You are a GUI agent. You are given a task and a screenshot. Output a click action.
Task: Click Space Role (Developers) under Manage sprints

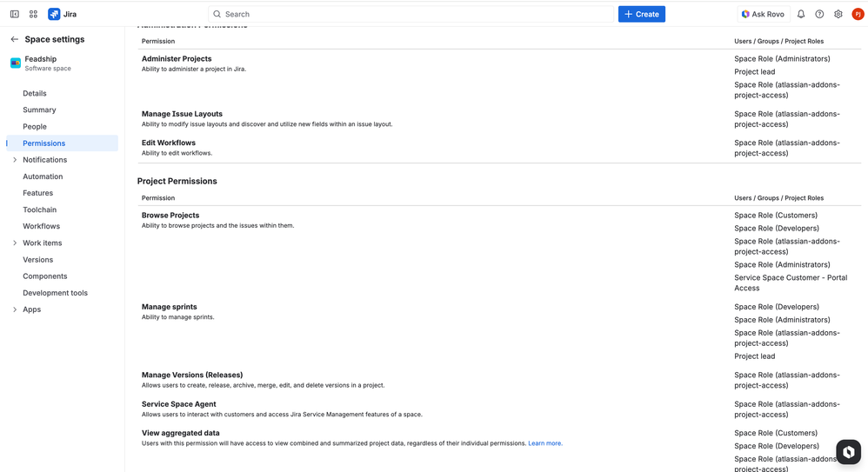(x=777, y=307)
